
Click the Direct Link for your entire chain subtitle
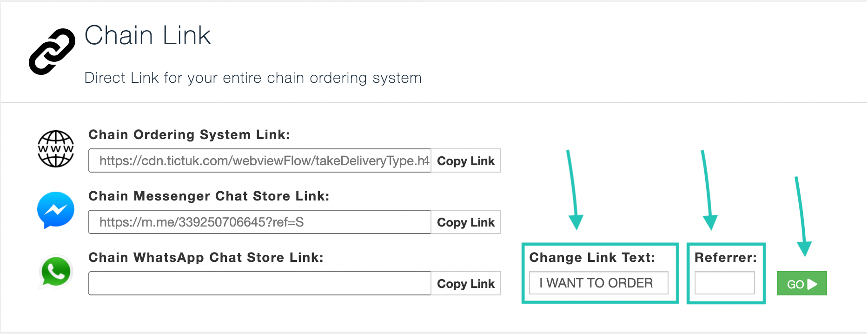253,78
